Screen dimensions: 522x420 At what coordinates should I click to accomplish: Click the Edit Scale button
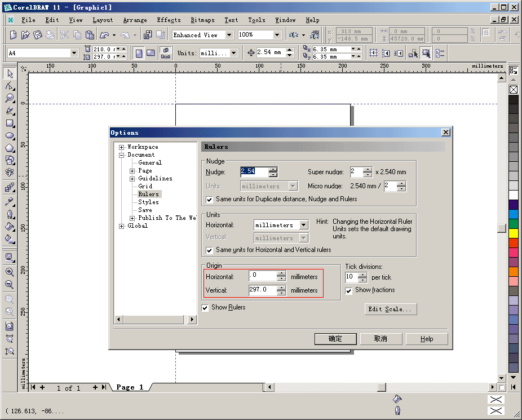[x=391, y=309]
